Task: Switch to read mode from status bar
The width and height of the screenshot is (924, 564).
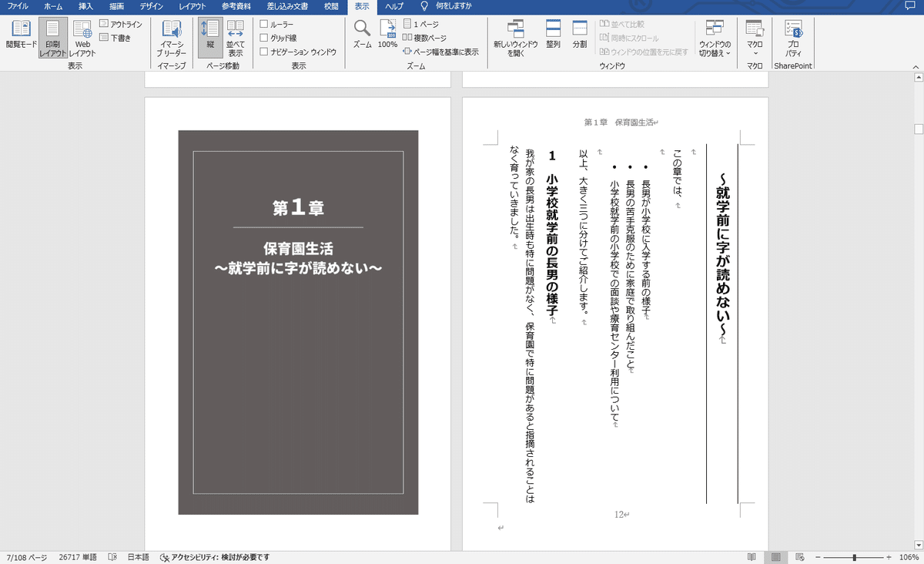Action: click(752, 556)
